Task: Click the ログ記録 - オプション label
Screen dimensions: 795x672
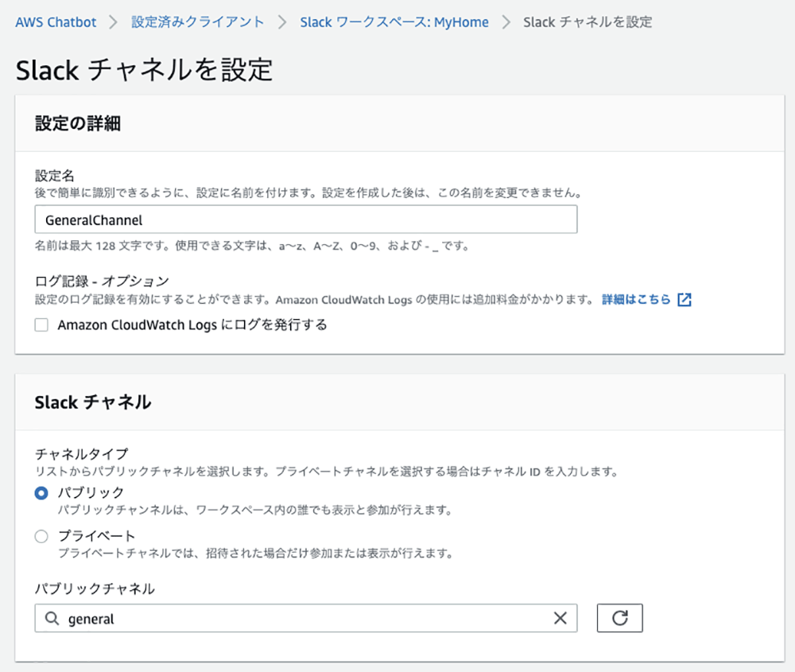Action: (x=102, y=281)
